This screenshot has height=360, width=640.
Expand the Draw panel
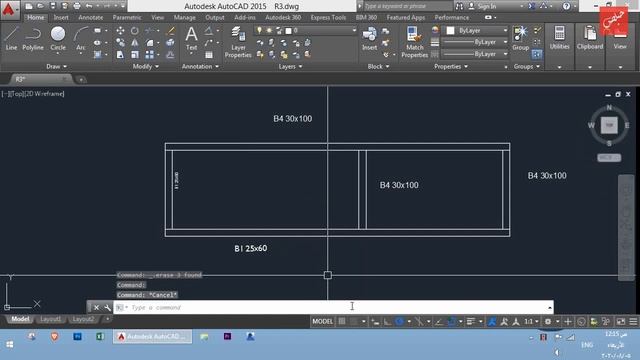click(56, 66)
